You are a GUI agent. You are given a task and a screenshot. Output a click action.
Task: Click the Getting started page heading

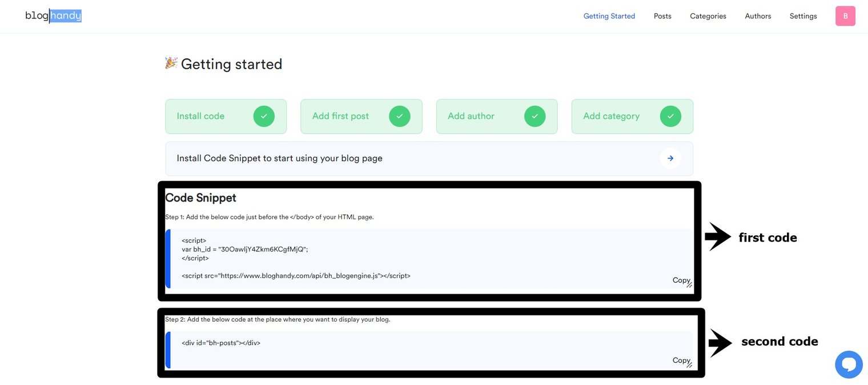[x=231, y=64]
